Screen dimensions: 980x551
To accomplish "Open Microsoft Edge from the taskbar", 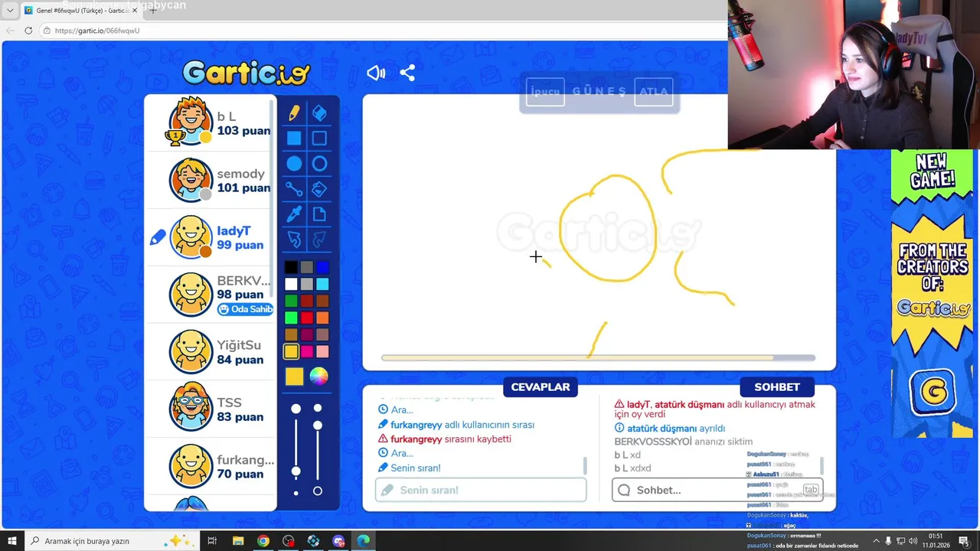I will (364, 541).
